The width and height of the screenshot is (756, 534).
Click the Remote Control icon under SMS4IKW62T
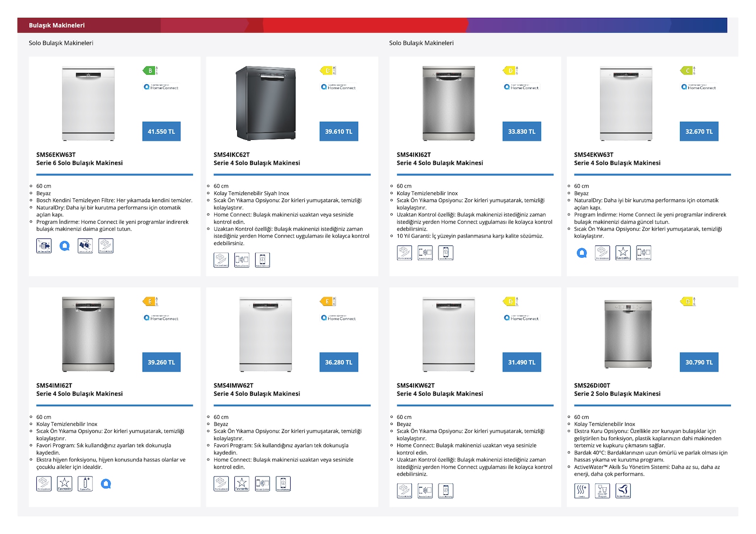(425, 491)
